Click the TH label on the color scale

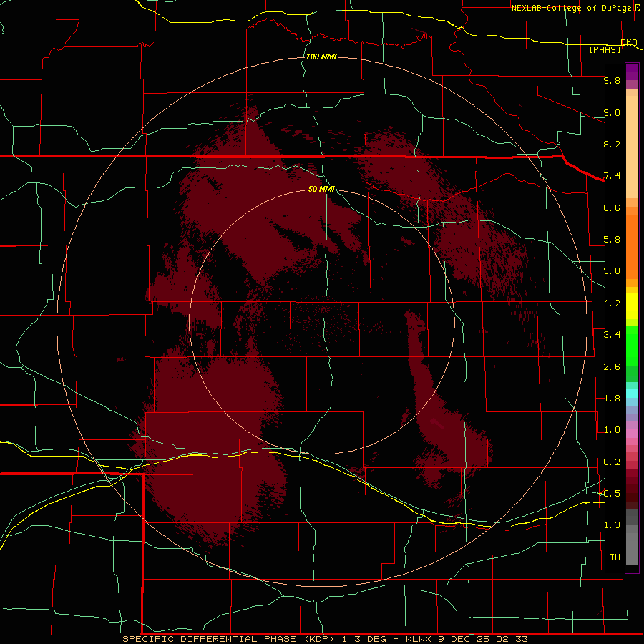coord(615,557)
